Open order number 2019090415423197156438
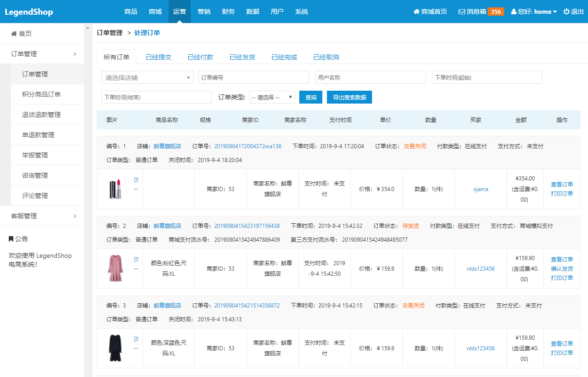Screen dimensions: 588x377 click(x=247, y=226)
